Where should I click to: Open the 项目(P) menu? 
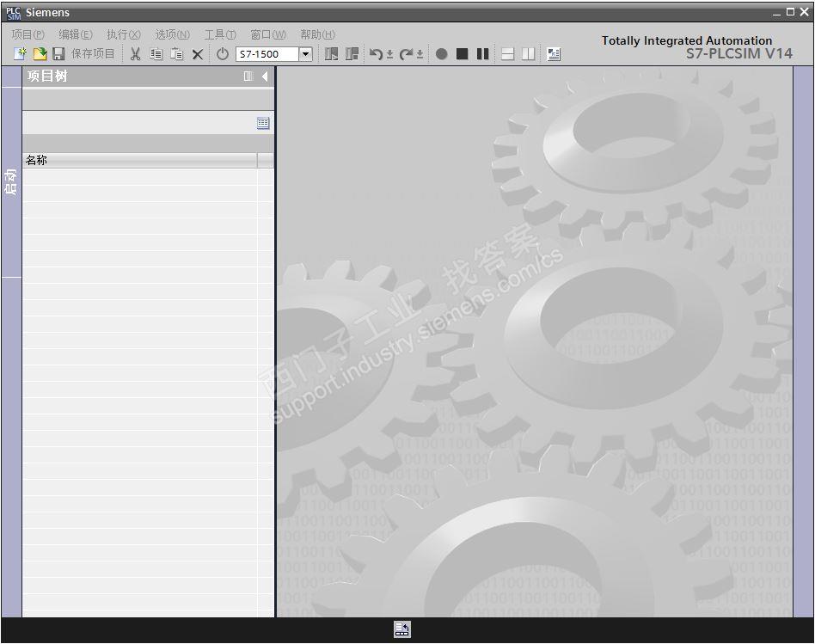point(28,34)
